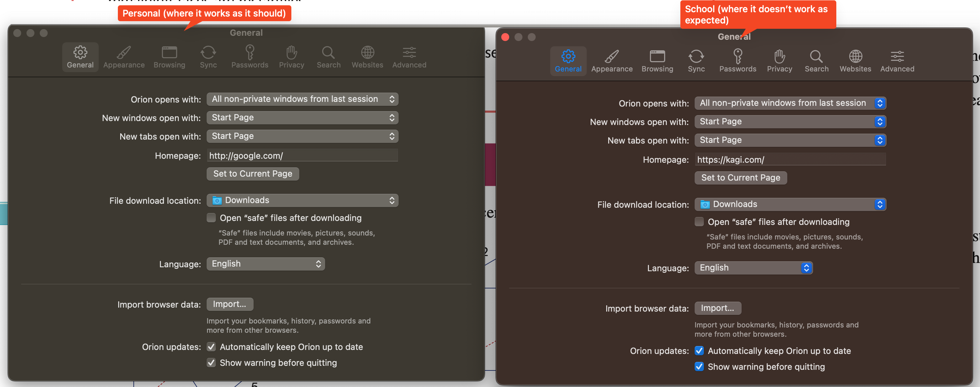Screen dimensions: 980x387
Task: Click Browsing icon in google.com homepage window
Action: coord(169,57)
